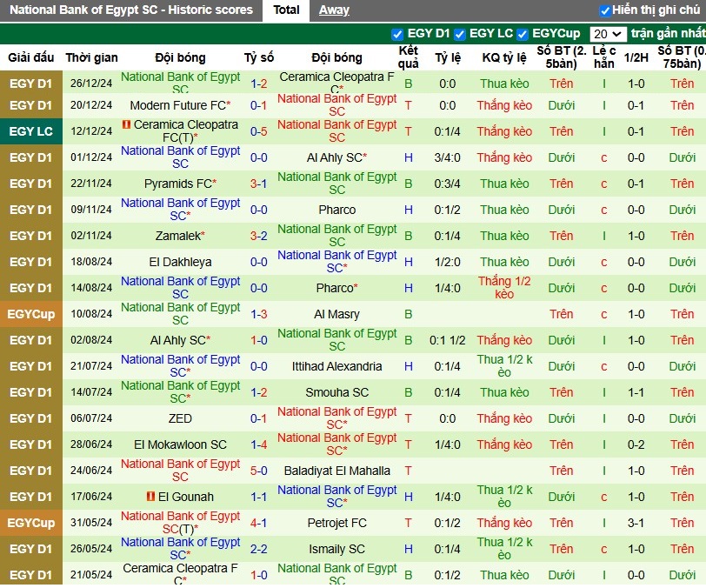This screenshot has width=706, height=588.
Task: Open the Away tab
Action: pos(334,10)
